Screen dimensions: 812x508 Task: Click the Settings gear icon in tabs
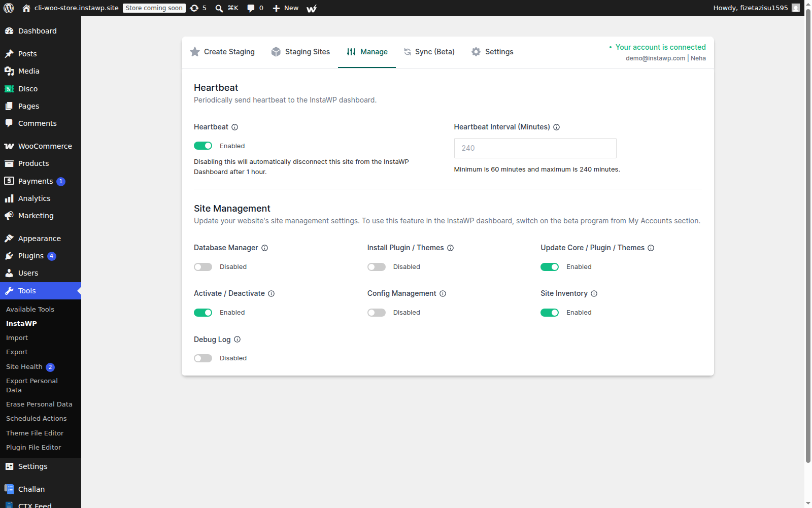[x=476, y=52]
